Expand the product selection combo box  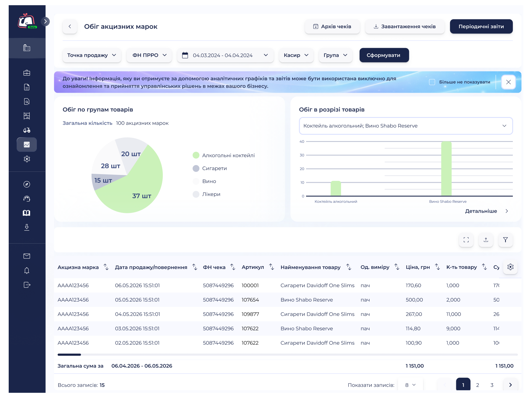(406, 126)
